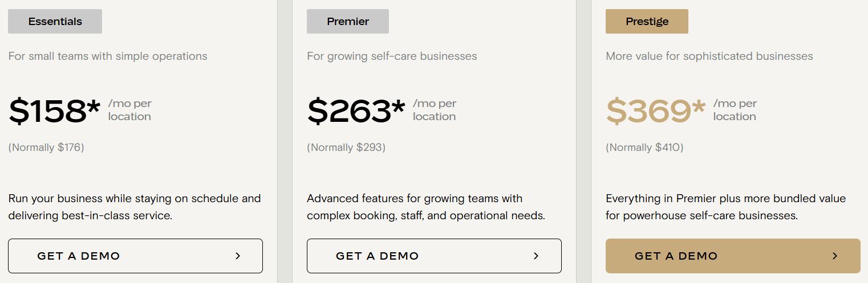Click the arrow icon in Essentials demo button

pos(238,256)
